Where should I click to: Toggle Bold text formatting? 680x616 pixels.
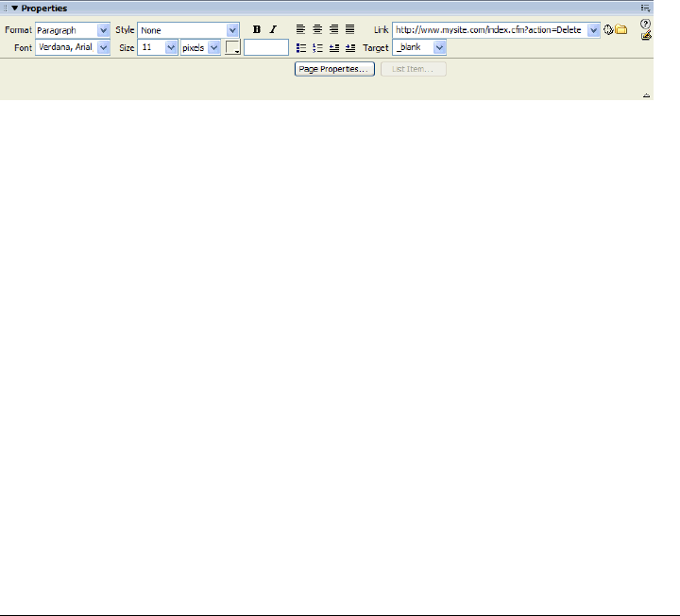(257, 29)
